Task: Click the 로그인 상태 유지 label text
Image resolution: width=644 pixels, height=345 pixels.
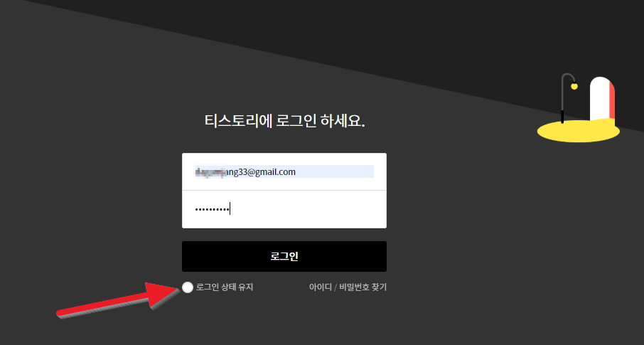Action: (x=225, y=287)
